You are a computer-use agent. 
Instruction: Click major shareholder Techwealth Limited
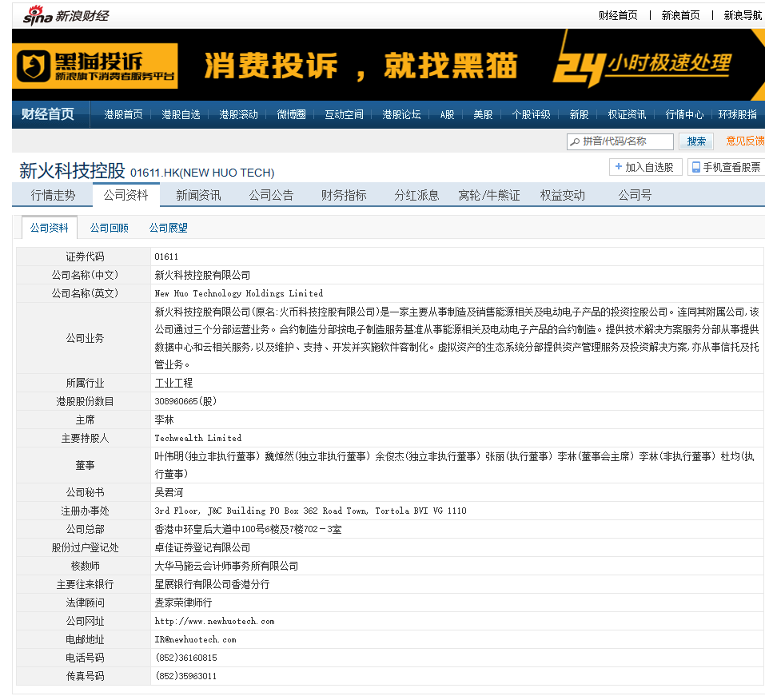(x=197, y=438)
